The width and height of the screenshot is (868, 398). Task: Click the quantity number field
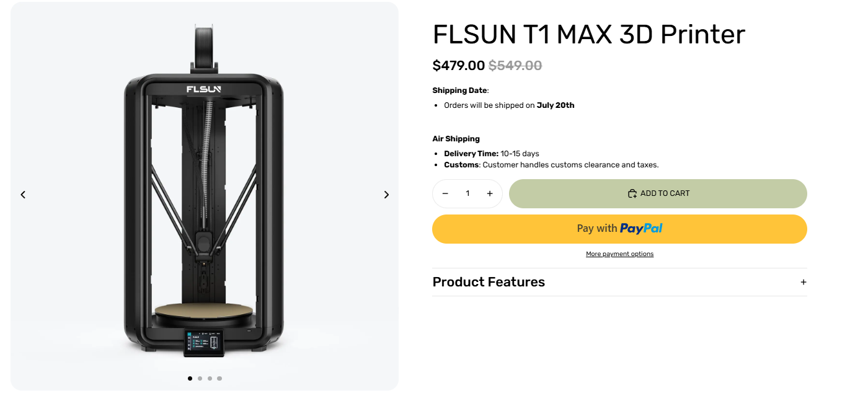pyautogui.click(x=467, y=193)
